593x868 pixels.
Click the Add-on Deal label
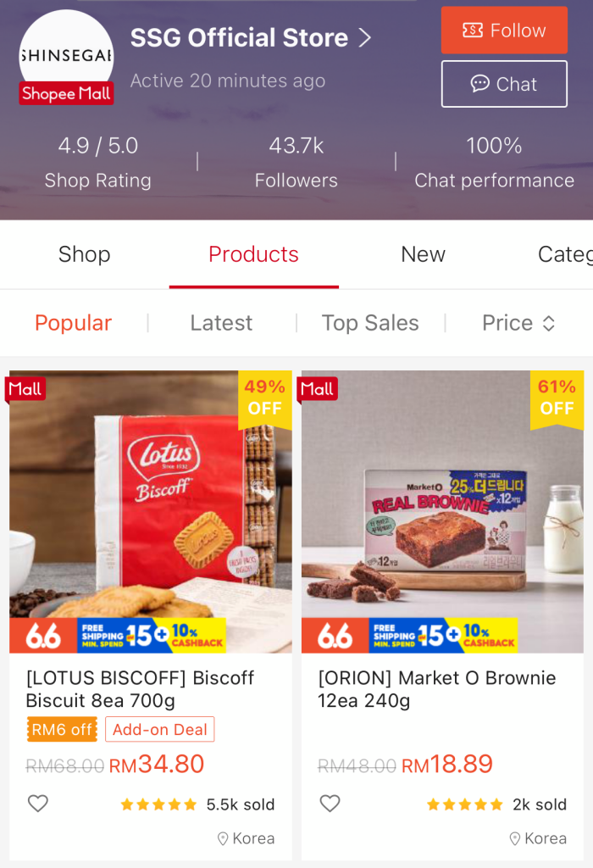point(160,730)
